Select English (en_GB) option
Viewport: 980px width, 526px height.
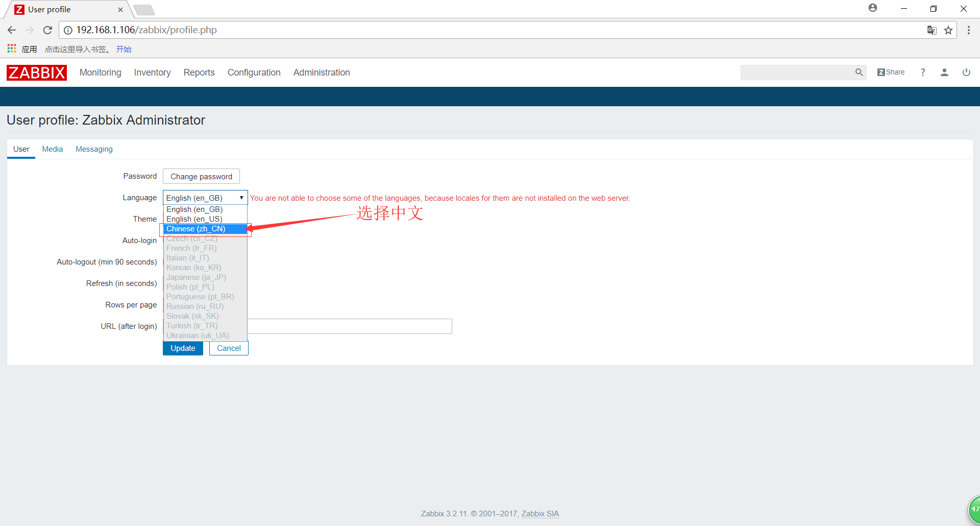tap(205, 209)
